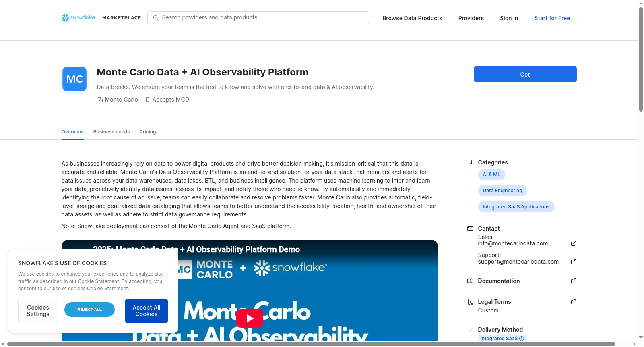Open external link icon for sales email
The width and height of the screenshot is (644, 347).
574,243
